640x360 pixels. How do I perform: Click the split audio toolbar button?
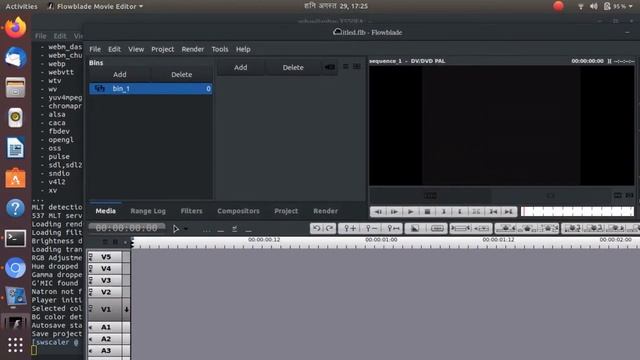tap(483, 229)
